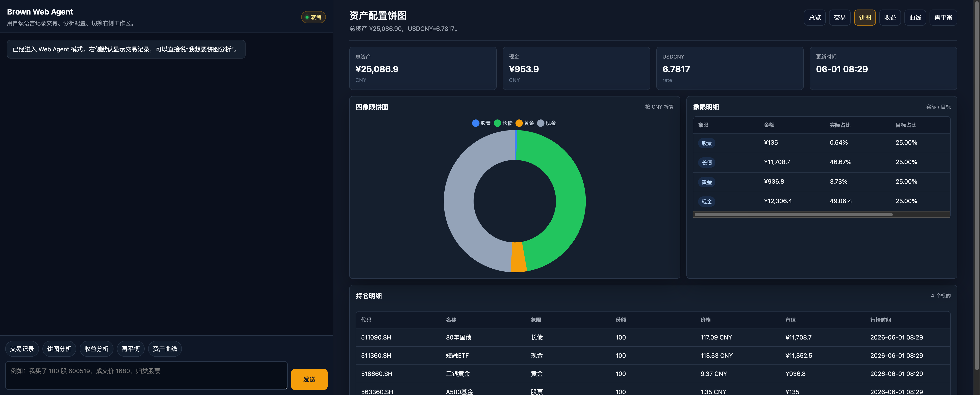This screenshot has height=395, width=980.
Task: Click the 股票 quadrant tag
Action: 707,143
